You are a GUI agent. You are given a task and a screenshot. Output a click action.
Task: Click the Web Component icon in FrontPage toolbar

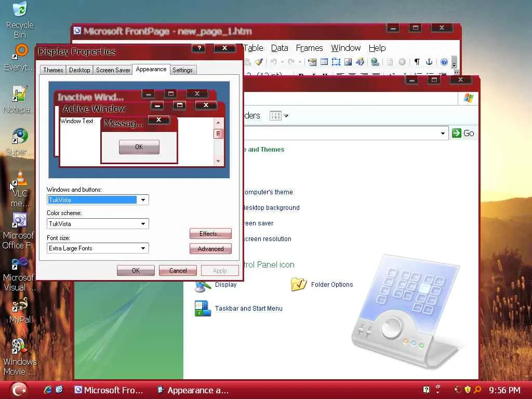tap(312, 62)
